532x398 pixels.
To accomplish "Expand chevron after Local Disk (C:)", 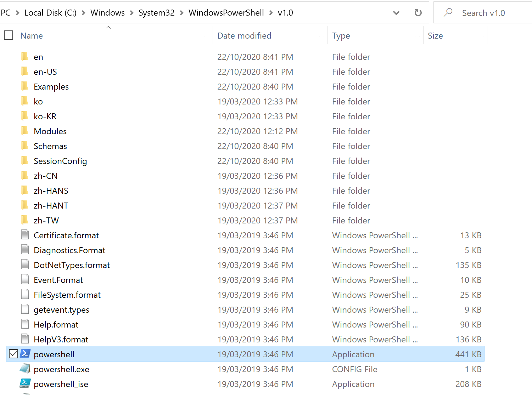I will tap(84, 13).
